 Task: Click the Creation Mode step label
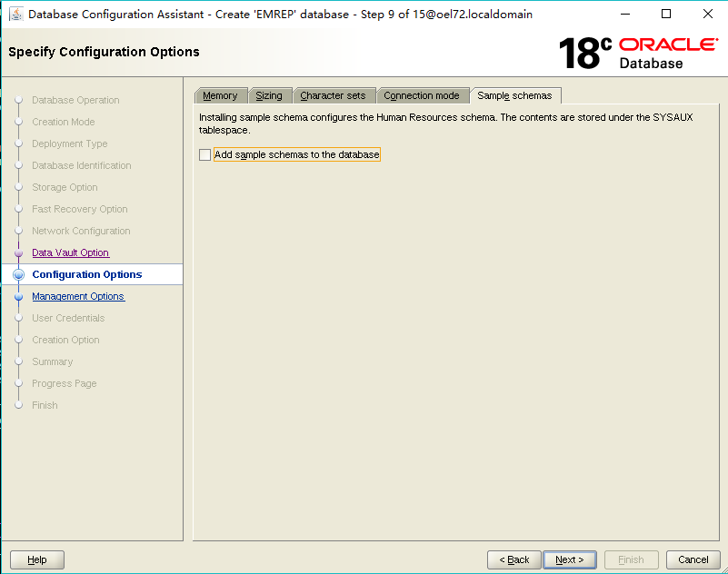(63, 122)
